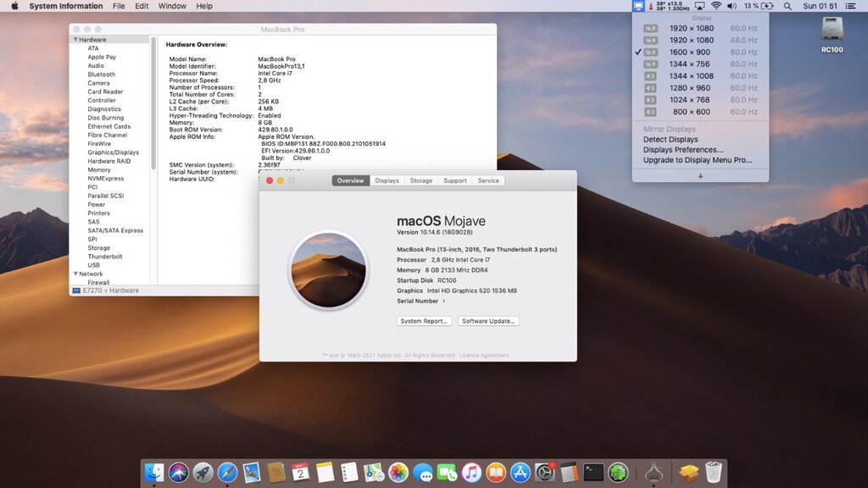Click the System Report button

pos(424,321)
